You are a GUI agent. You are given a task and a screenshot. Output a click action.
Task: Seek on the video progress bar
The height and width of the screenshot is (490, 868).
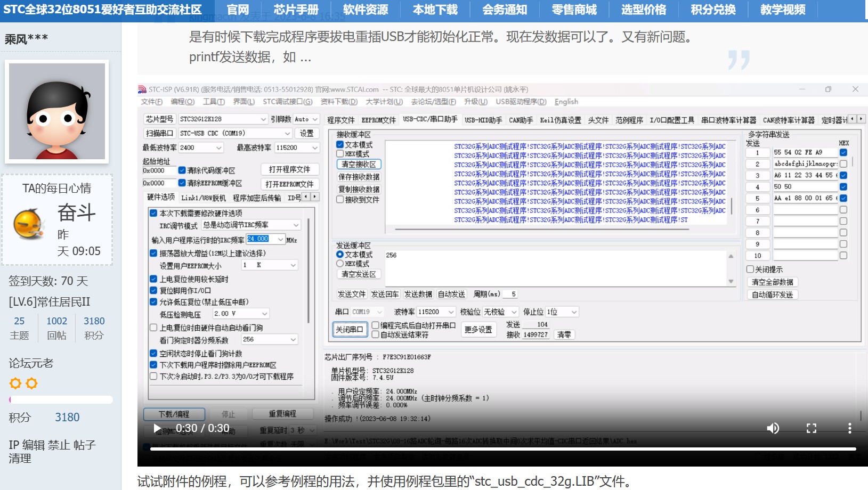pos(502,449)
